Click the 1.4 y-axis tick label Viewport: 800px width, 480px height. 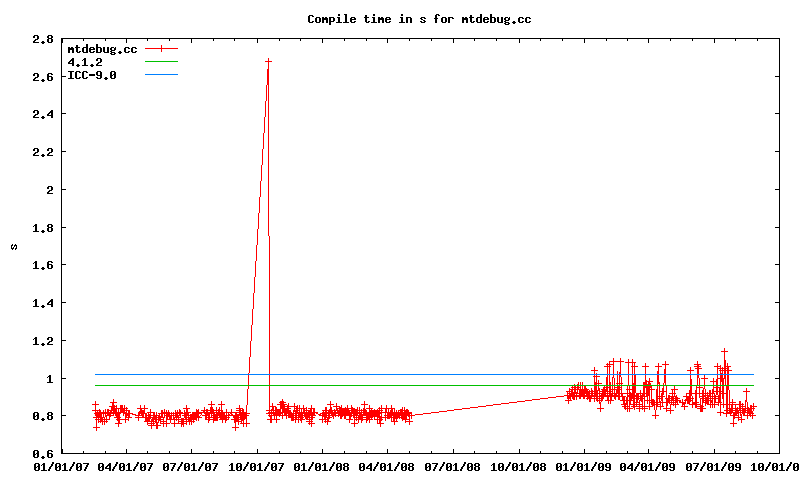pyautogui.click(x=42, y=303)
